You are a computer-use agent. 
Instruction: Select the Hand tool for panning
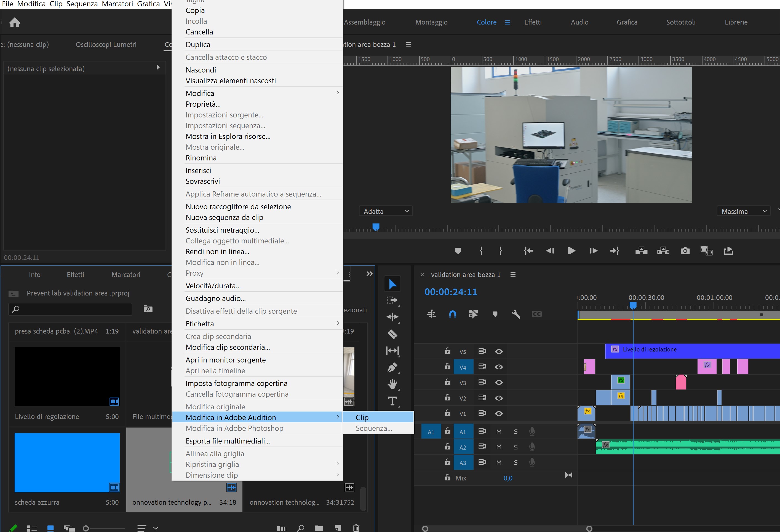tap(392, 385)
